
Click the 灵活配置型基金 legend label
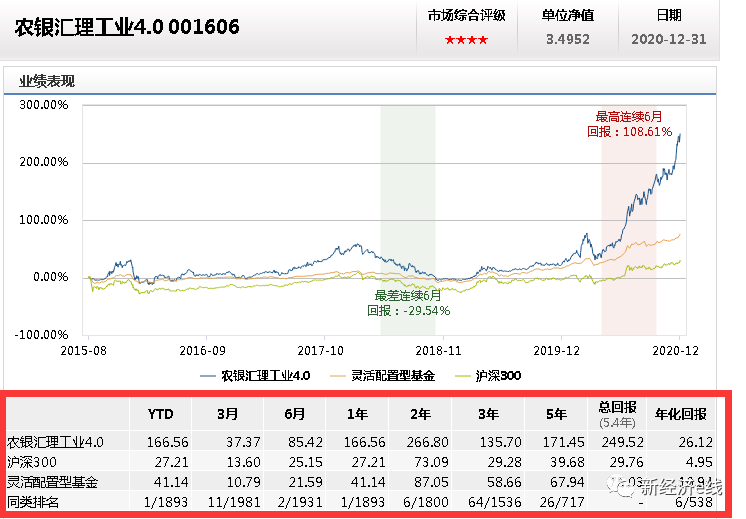(393, 376)
